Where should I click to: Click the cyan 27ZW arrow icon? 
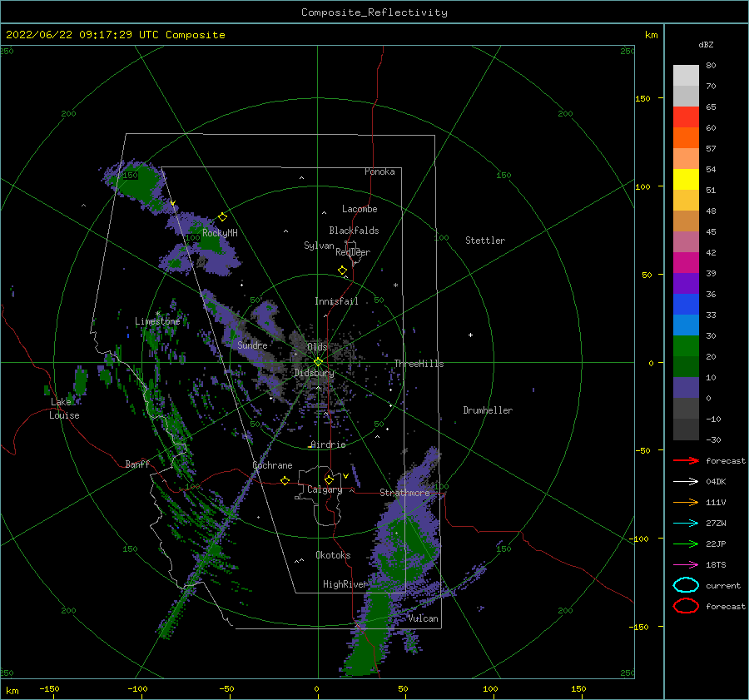[x=686, y=524]
